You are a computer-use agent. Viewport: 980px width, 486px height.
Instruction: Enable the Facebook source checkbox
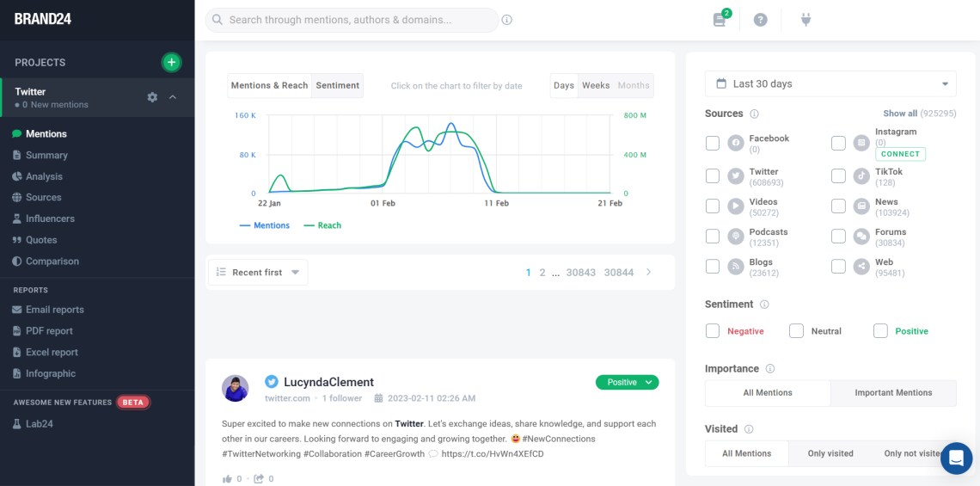713,144
